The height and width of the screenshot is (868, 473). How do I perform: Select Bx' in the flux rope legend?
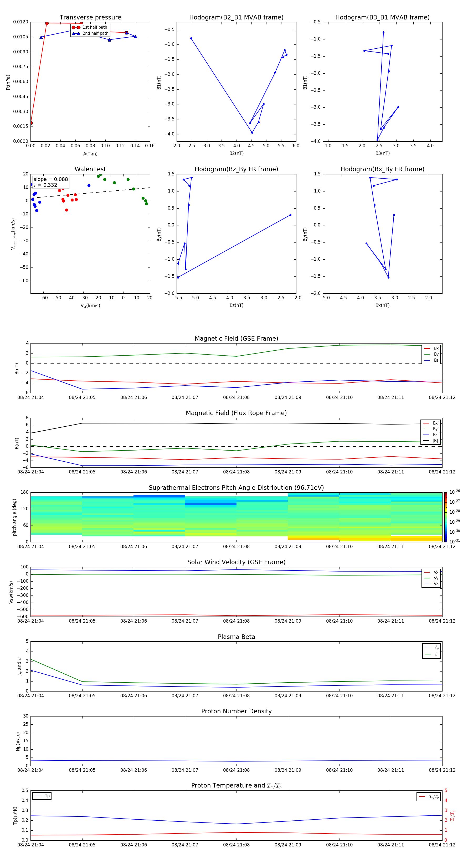pyautogui.click(x=431, y=423)
